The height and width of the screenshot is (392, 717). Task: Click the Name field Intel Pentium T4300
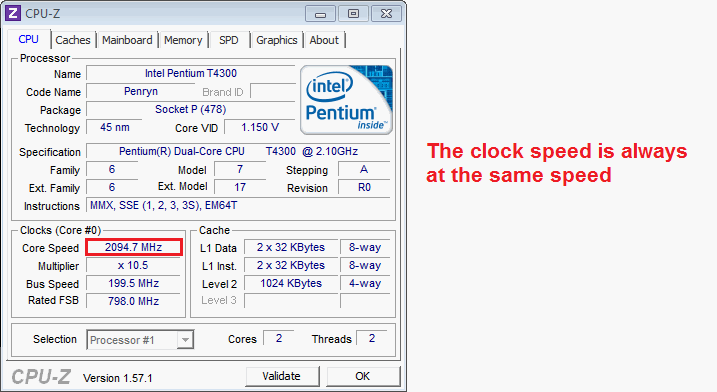191,73
